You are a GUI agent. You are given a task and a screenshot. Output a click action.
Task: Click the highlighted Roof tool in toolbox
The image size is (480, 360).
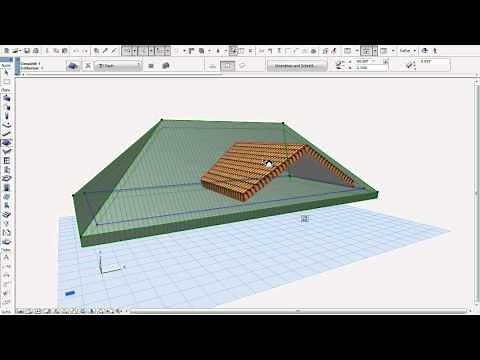6,143
